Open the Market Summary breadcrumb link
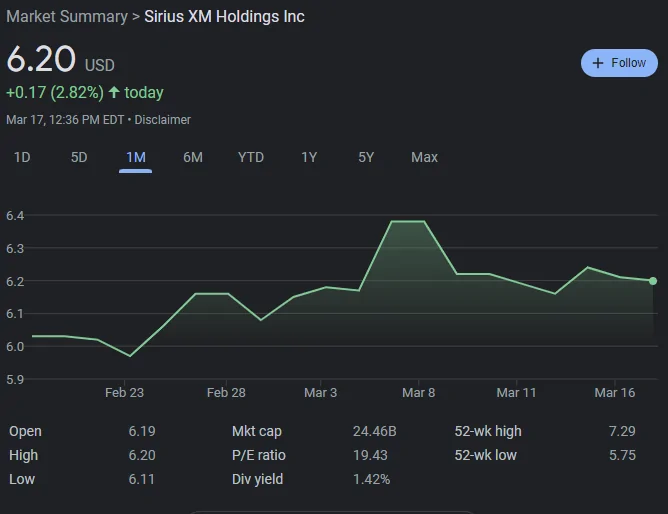The width and height of the screenshot is (668, 514). coord(67,17)
